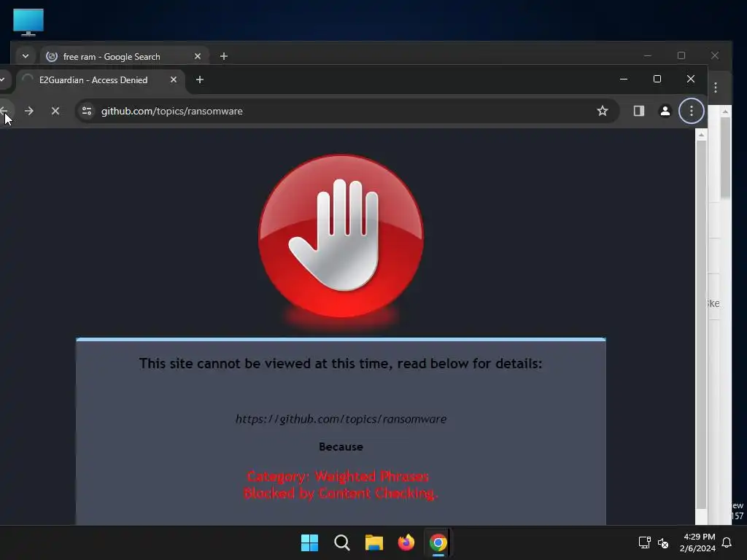Click the Chrome icon in taskbar
This screenshot has width=747, height=560.
tap(438, 542)
